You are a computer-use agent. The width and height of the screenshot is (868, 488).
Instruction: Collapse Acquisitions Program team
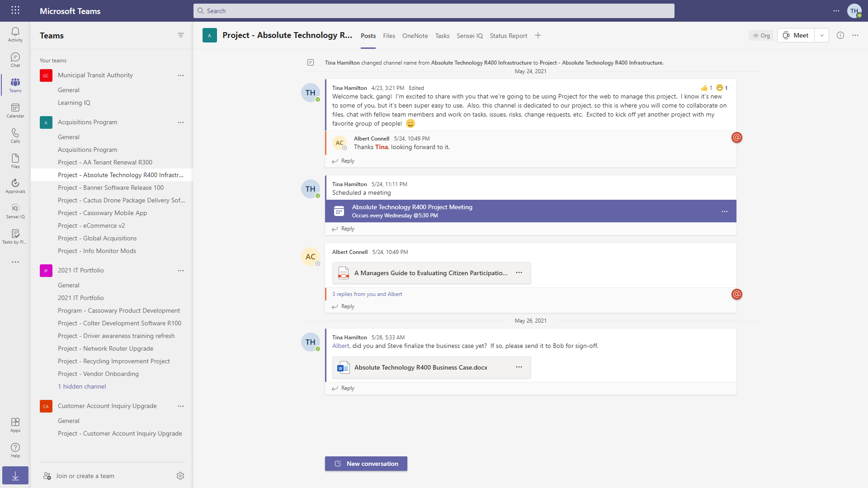(87, 122)
